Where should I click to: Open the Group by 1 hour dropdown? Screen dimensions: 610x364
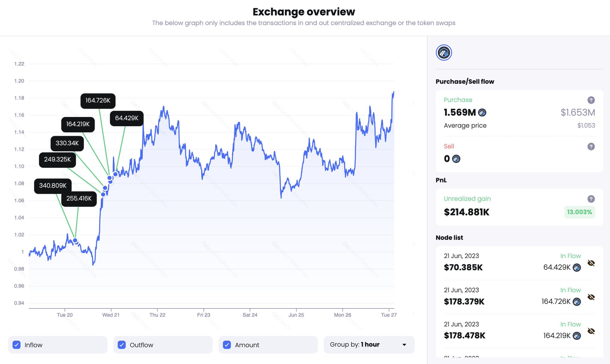tap(369, 345)
